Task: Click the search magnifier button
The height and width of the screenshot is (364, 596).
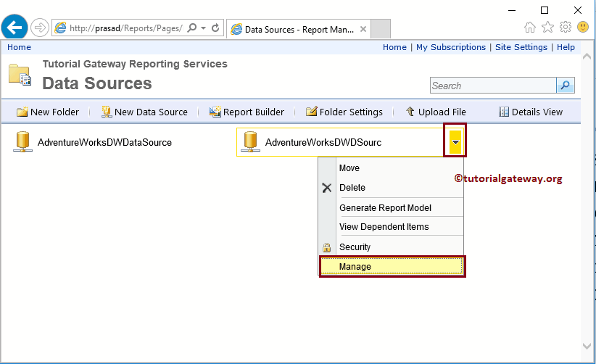Action: pos(566,86)
